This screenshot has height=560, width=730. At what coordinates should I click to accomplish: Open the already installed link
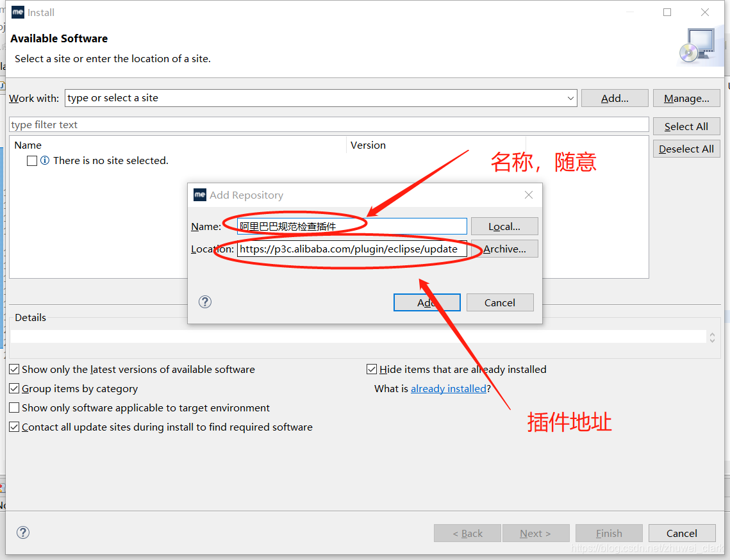[449, 389]
